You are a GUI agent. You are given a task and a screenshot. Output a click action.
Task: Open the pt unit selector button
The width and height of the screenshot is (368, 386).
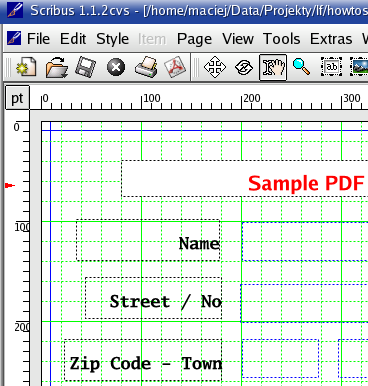[x=17, y=98]
